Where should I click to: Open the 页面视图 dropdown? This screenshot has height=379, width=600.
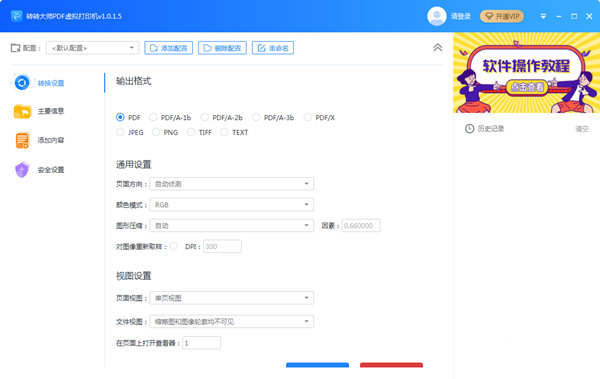coord(232,298)
